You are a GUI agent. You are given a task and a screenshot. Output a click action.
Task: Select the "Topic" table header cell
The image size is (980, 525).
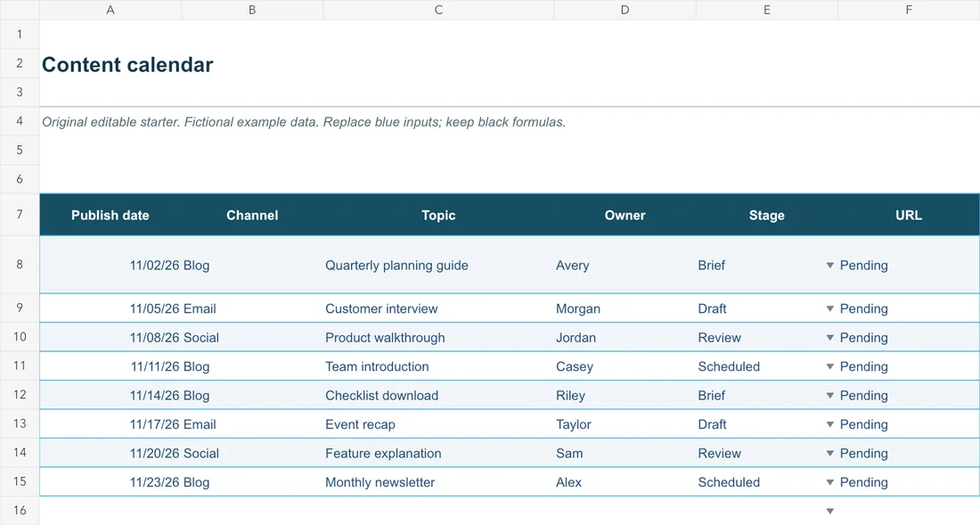438,215
